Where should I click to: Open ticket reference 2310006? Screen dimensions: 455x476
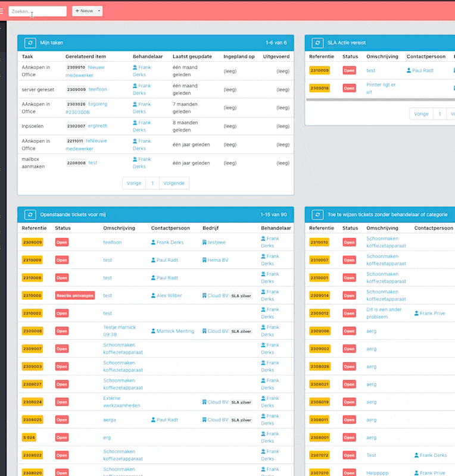point(32,295)
